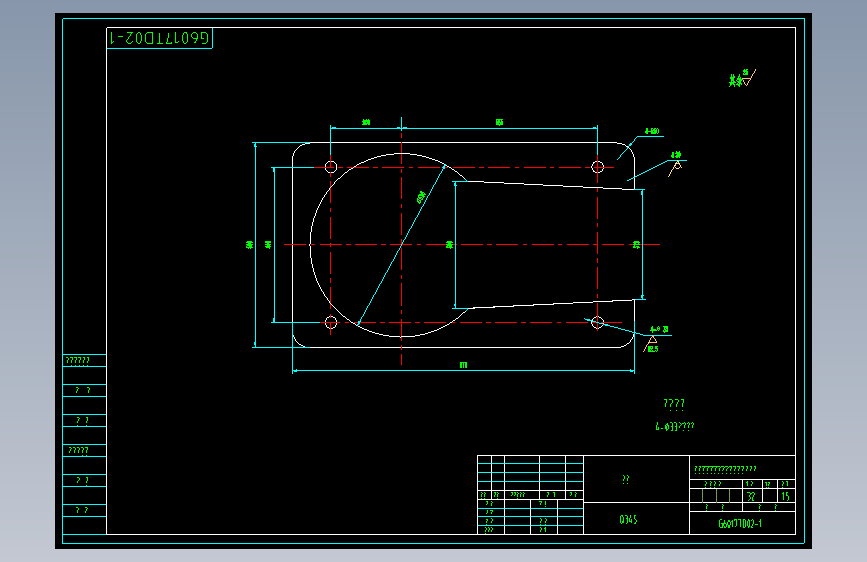Click the roughness symbol beside the upper-right edge

pos(675,168)
